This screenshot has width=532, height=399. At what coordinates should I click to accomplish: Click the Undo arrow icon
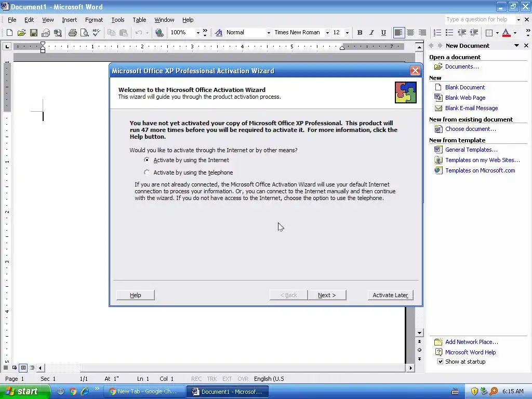coord(138,33)
